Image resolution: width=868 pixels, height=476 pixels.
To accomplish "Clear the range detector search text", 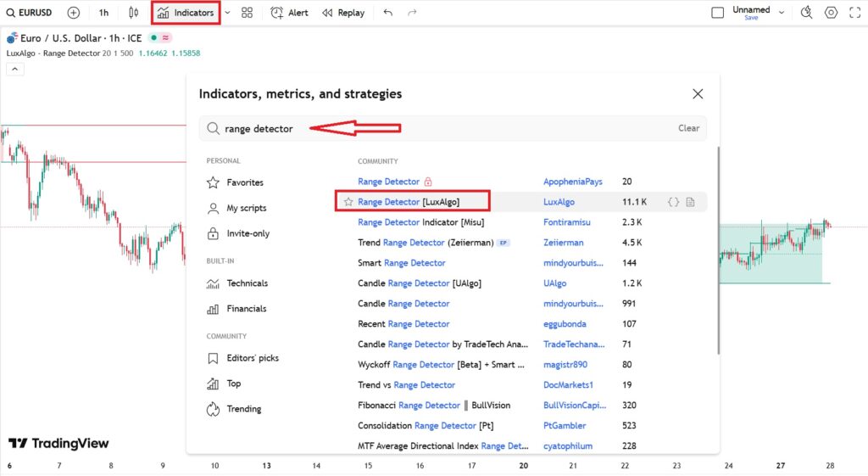I will point(688,128).
